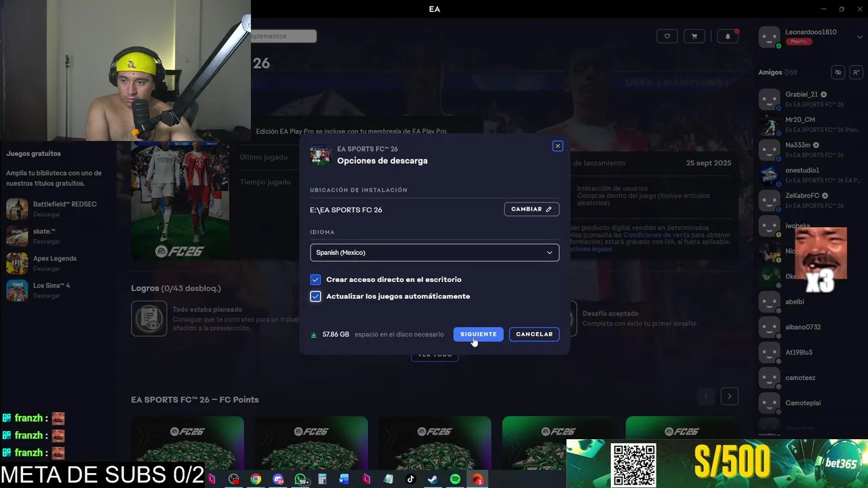Click the CAMBIAR install location button
This screenshot has width=868, height=488.
[x=532, y=209]
